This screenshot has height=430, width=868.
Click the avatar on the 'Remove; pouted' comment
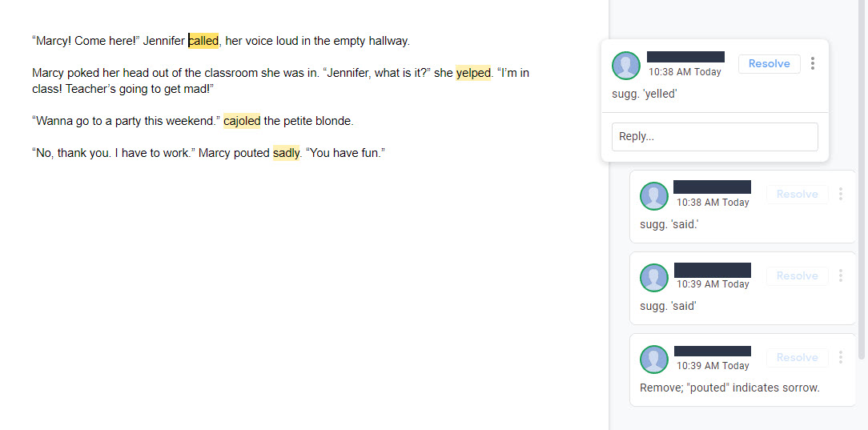(653, 360)
